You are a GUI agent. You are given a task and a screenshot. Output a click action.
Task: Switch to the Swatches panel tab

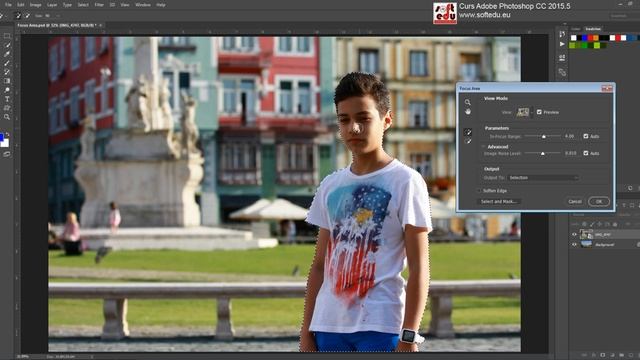coord(593,29)
